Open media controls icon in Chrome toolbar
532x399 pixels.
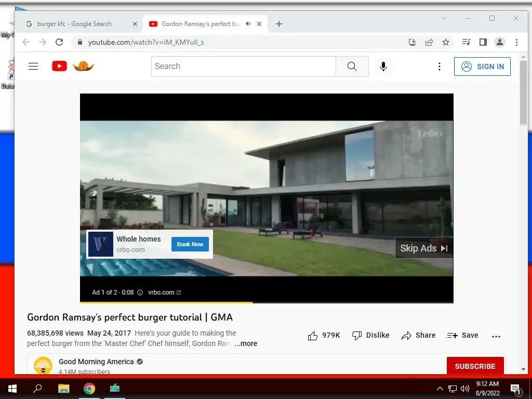466,42
